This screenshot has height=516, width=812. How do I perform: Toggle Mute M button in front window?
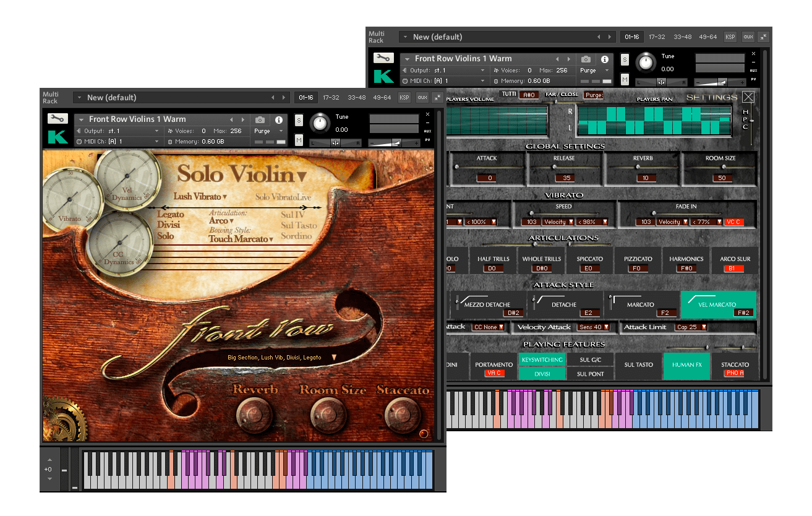(x=299, y=140)
